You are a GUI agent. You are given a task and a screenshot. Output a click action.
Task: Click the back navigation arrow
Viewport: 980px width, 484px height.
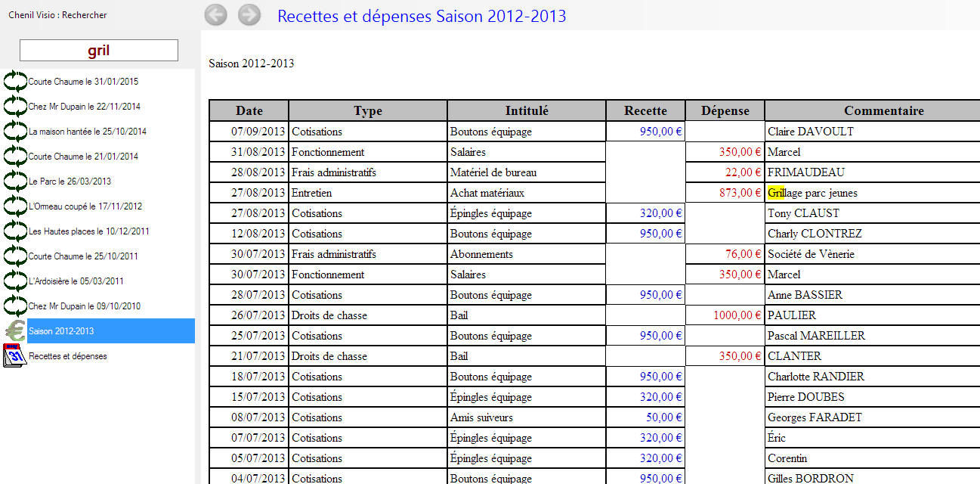point(215,15)
